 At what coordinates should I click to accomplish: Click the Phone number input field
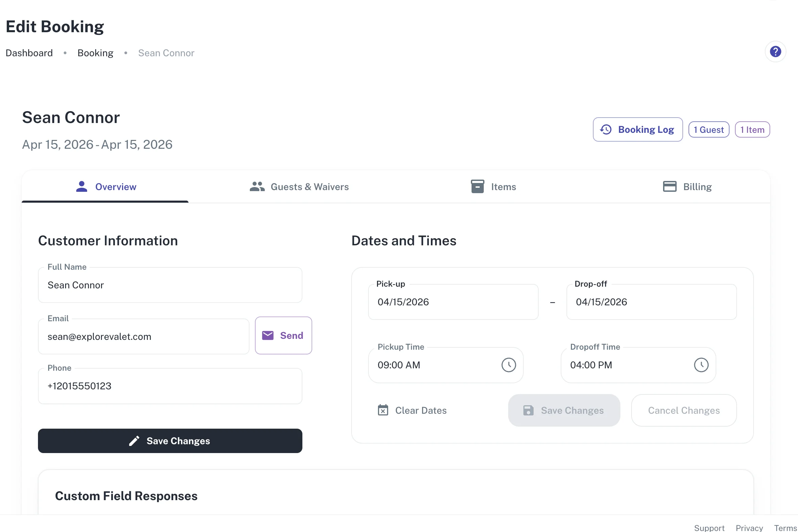170,386
